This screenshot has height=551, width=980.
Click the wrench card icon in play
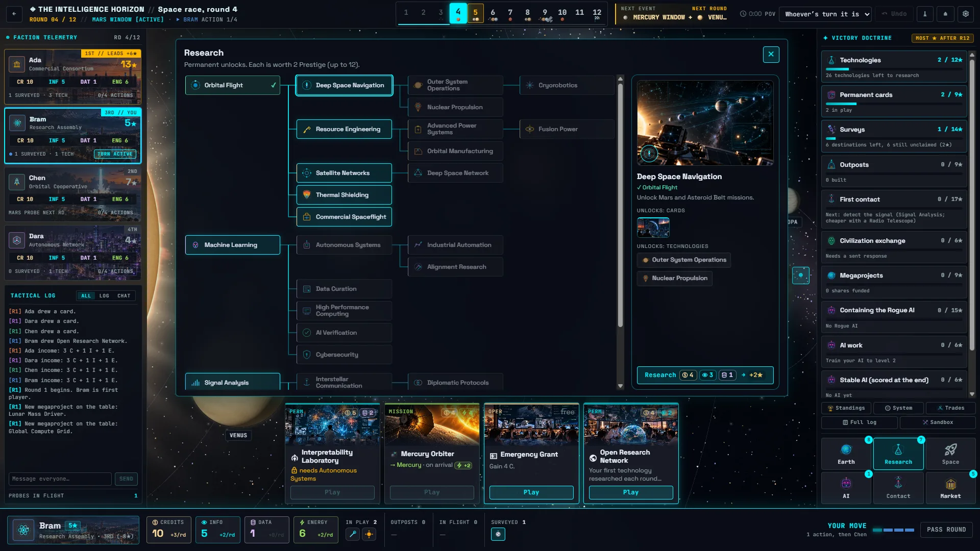(352, 534)
